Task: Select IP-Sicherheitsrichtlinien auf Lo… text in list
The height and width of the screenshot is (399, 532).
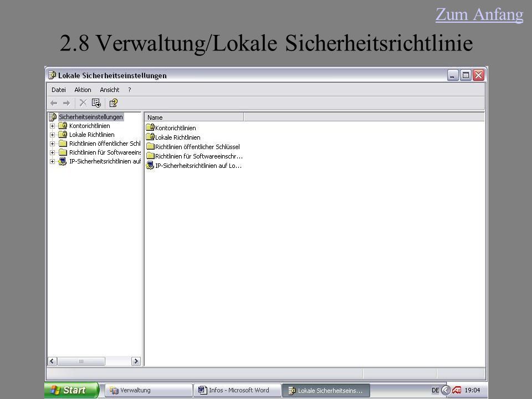Action: click(198, 166)
